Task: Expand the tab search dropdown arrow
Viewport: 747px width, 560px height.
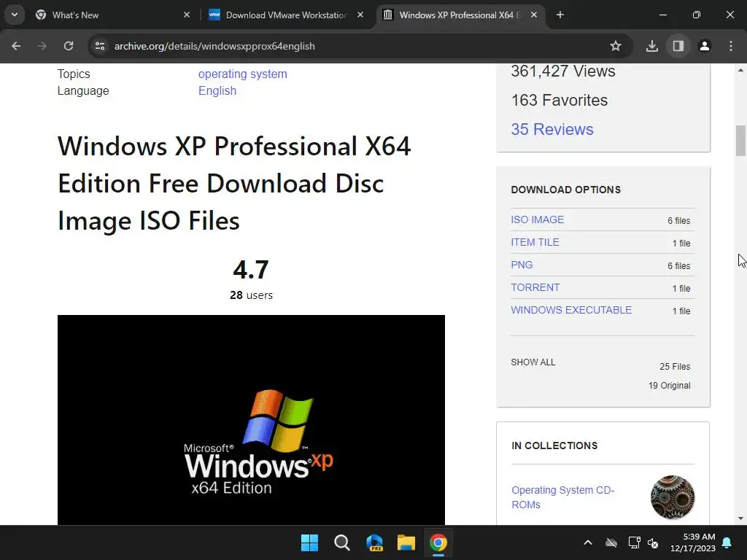Action: pos(15,15)
